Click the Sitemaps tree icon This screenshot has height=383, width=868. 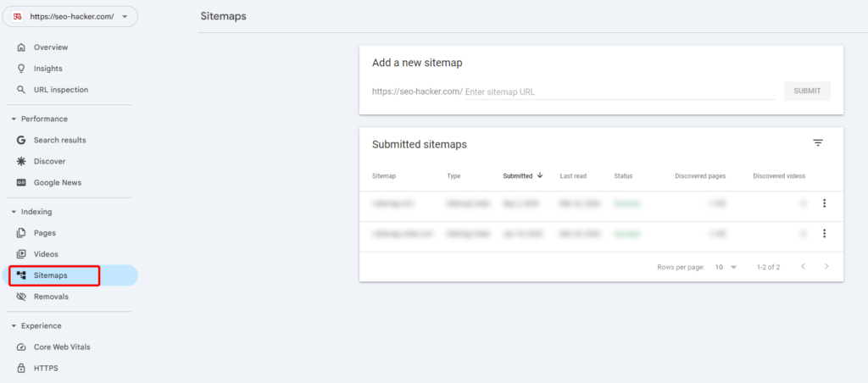pyautogui.click(x=21, y=275)
